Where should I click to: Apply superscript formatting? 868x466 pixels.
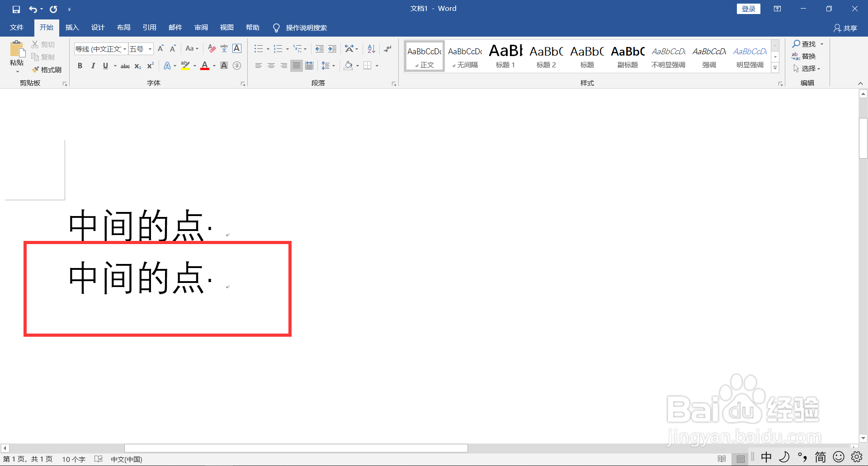[x=151, y=66]
